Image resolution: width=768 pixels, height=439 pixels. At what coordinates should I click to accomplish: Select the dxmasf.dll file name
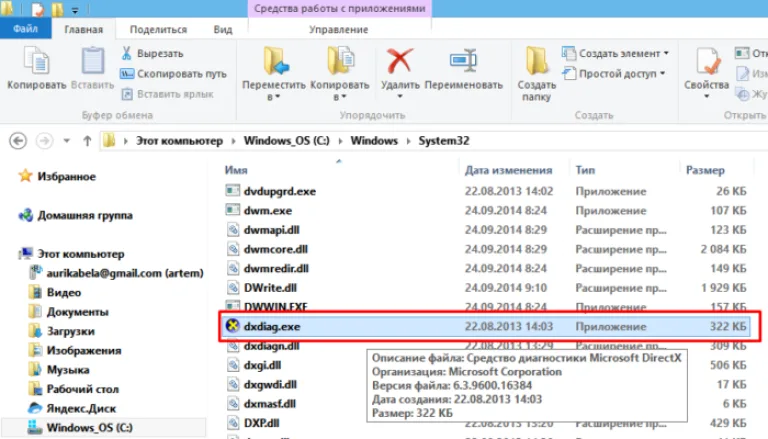270,404
